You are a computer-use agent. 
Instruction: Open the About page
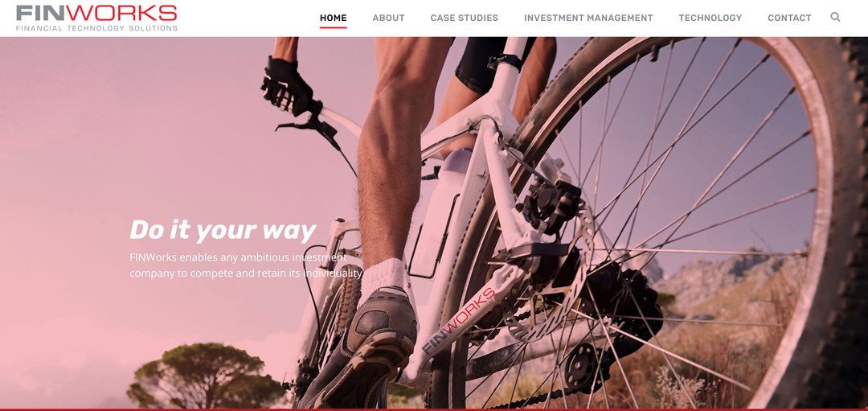389,18
